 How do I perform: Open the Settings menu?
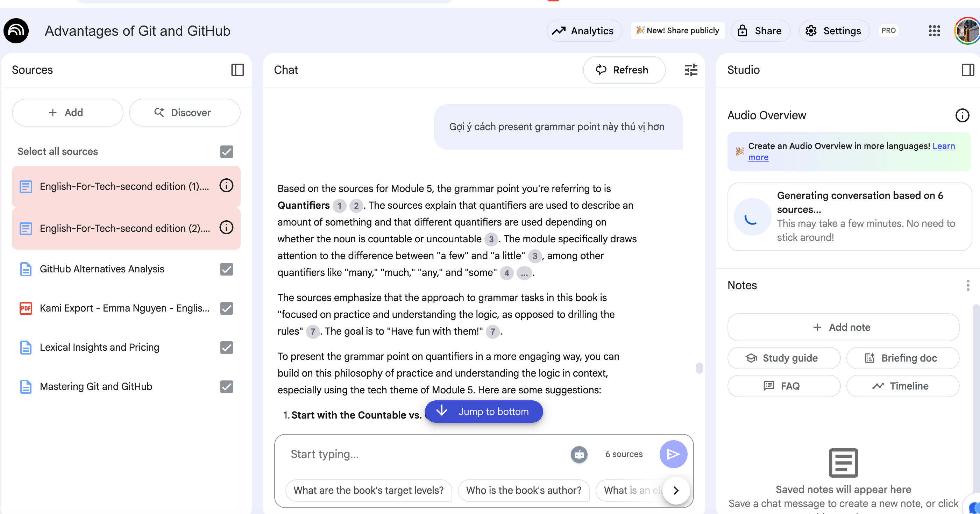(834, 31)
